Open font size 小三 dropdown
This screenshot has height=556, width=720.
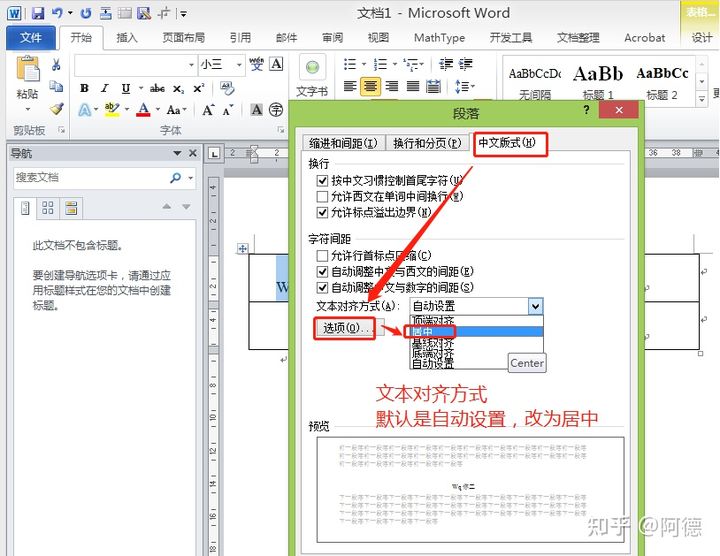239,65
